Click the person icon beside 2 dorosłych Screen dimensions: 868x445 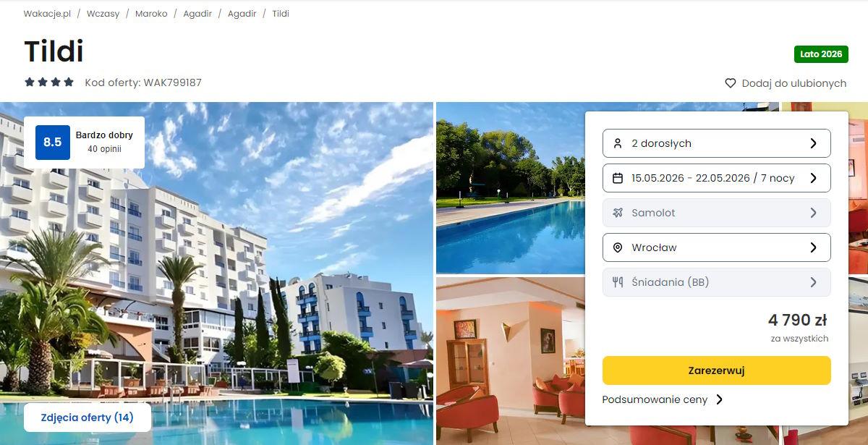tap(618, 143)
